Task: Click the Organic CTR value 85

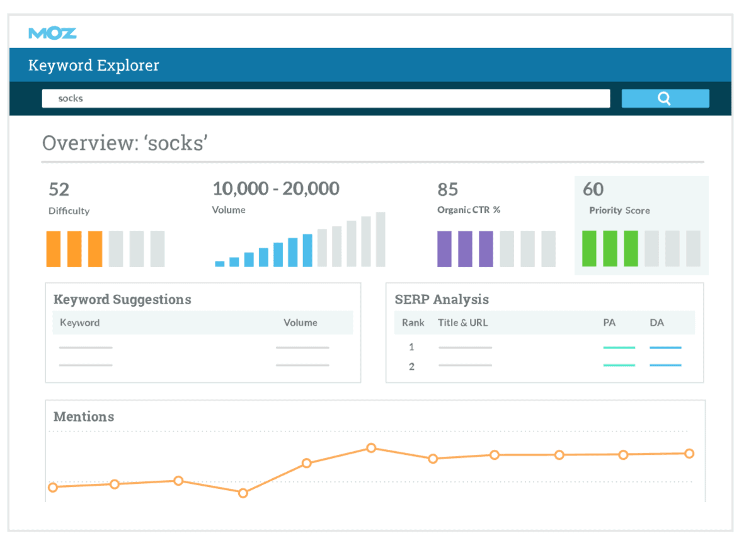Action: (x=448, y=189)
